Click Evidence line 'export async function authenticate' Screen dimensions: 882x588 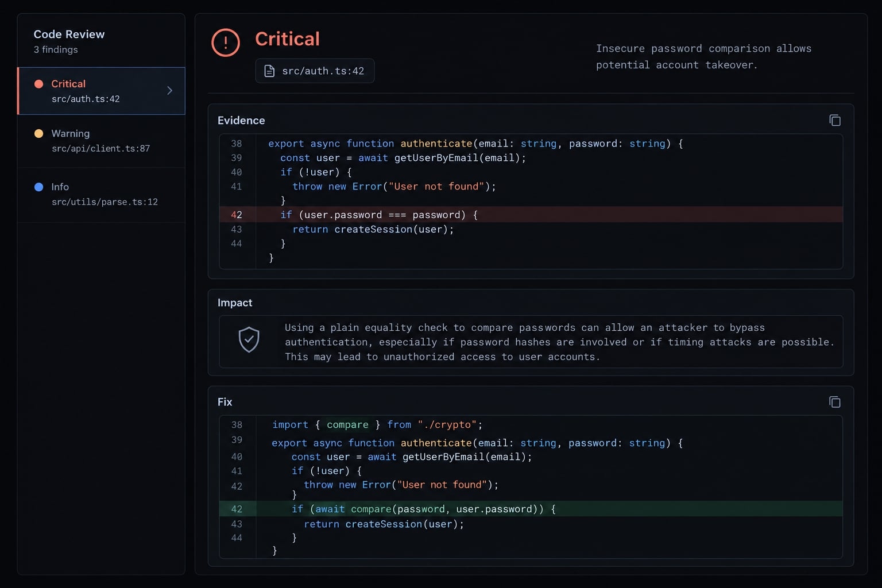(475, 144)
